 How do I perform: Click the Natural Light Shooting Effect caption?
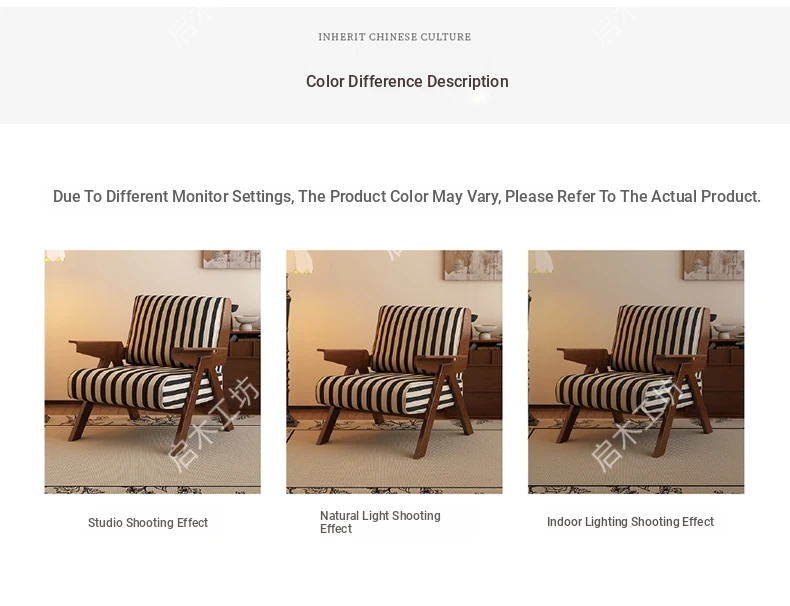380,522
